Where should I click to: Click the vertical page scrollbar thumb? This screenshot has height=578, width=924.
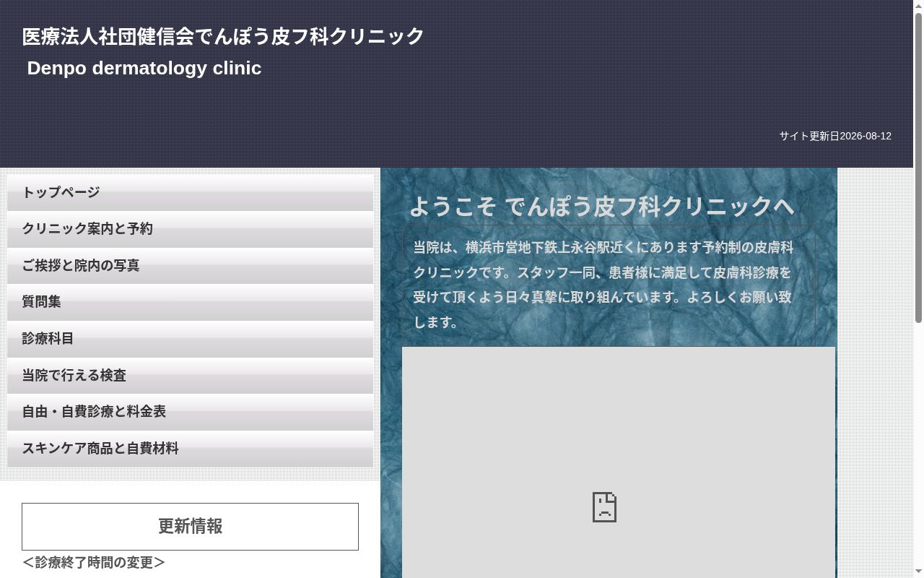click(x=918, y=168)
